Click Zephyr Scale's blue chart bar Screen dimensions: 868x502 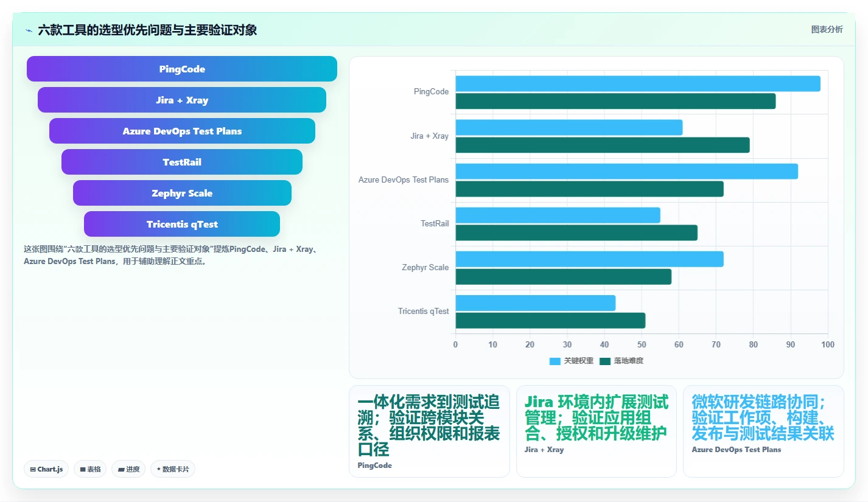589,259
